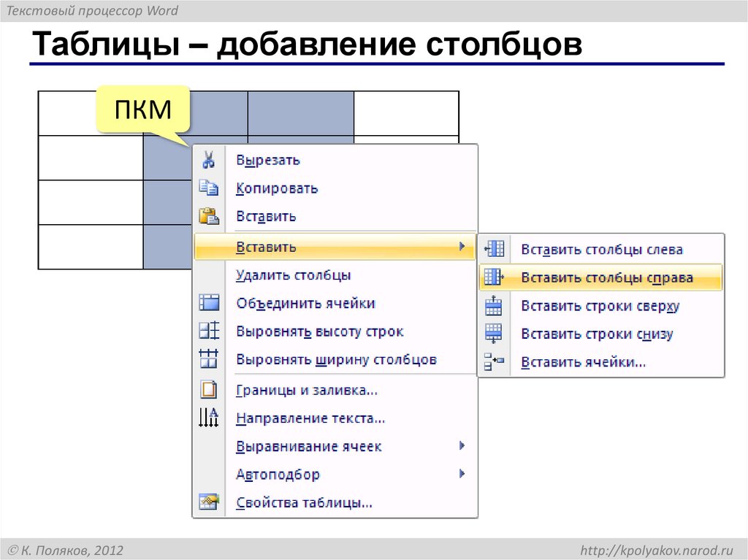Click the Копировать copy icon

click(208, 188)
